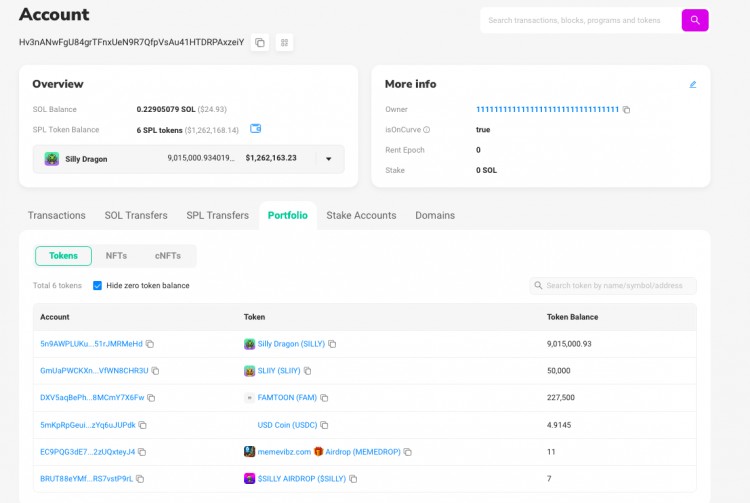750x503 pixels.
Task: Select the cNFTs toggle button
Action: [x=167, y=256]
